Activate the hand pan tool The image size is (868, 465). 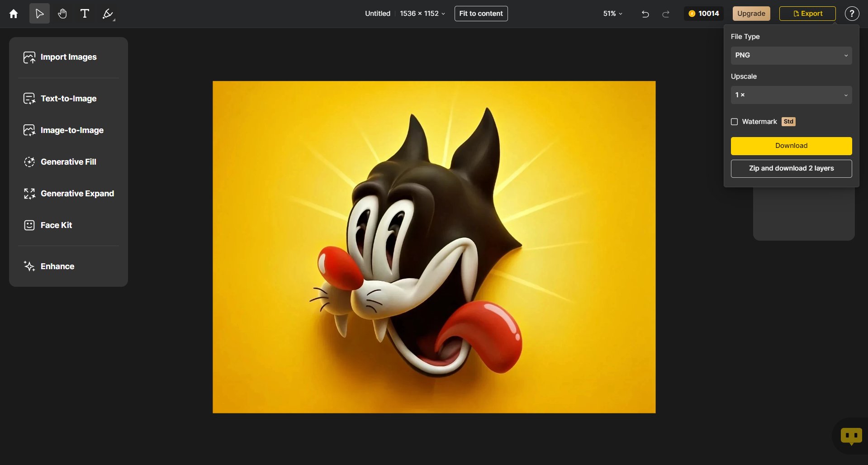62,14
